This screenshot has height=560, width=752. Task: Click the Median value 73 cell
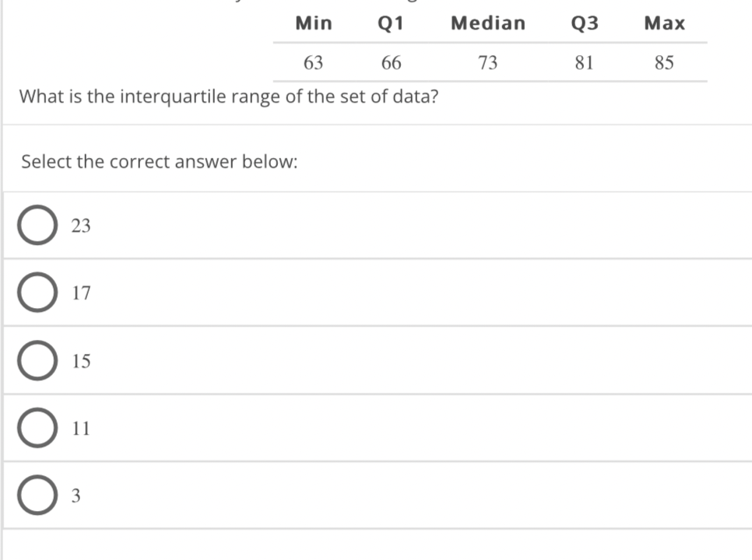point(488,63)
